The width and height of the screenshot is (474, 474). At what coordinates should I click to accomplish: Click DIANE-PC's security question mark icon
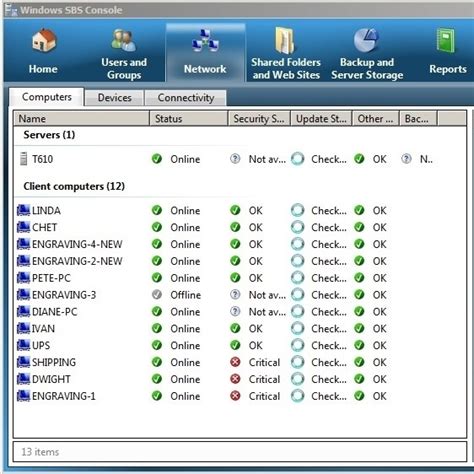235,311
